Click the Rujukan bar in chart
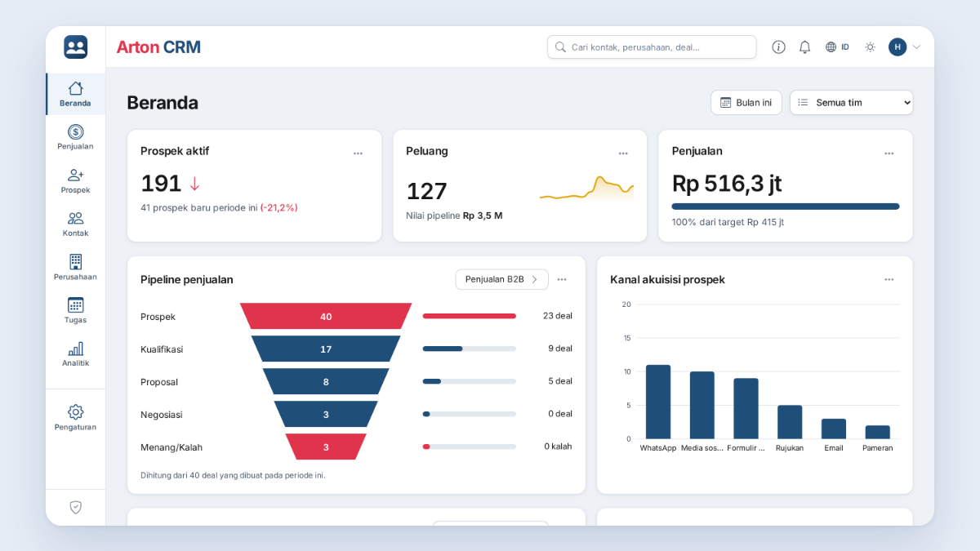The image size is (980, 551). point(790,422)
